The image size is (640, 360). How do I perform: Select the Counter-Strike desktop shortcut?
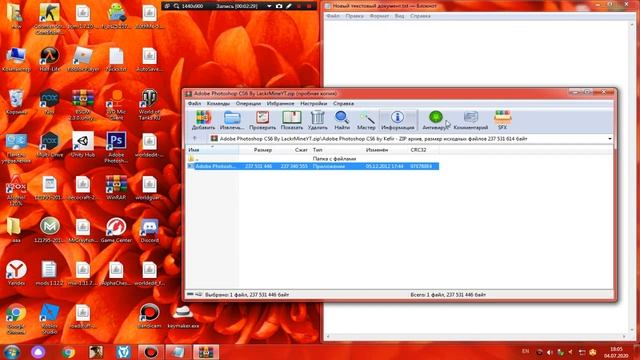click(x=50, y=19)
